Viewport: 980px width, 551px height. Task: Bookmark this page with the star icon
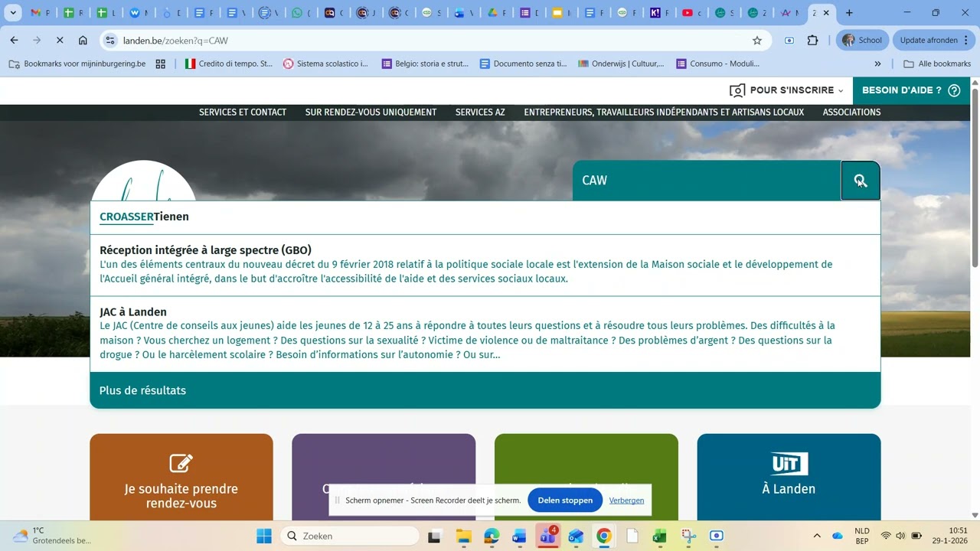tap(757, 41)
